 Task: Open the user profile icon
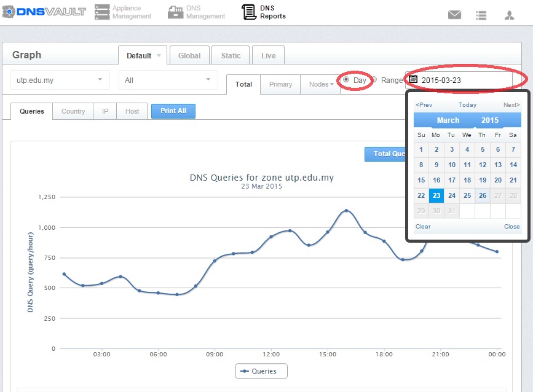tap(509, 15)
